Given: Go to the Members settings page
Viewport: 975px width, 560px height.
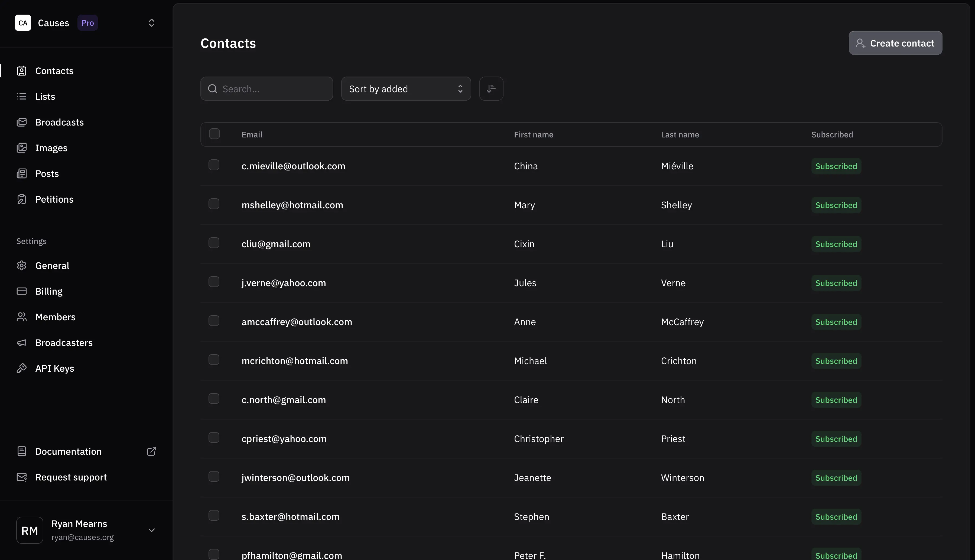Looking at the screenshot, I should [56, 317].
